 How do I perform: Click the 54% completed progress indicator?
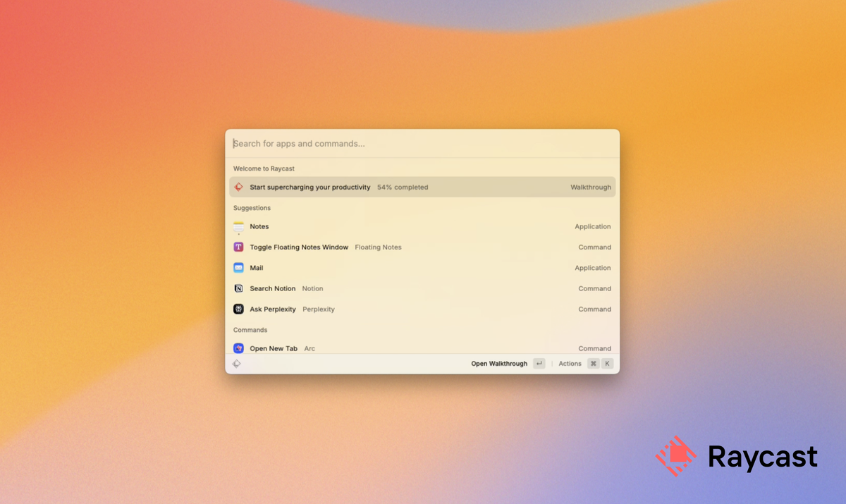(403, 187)
